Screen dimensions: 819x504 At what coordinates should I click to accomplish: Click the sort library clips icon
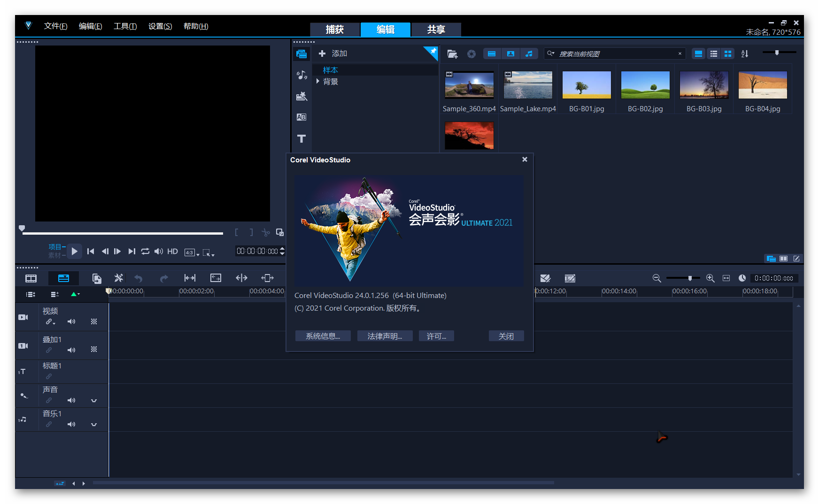pyautogui.click(x=745, y=54)
